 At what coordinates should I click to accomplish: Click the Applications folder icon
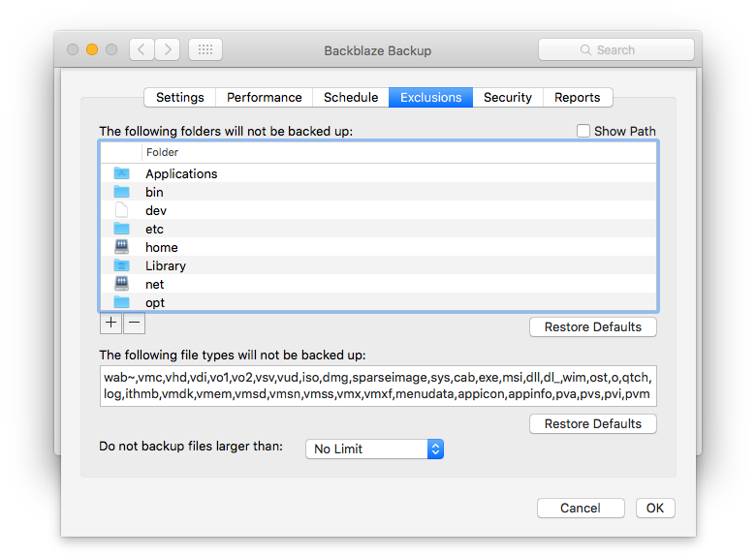[x=121, y=173]
